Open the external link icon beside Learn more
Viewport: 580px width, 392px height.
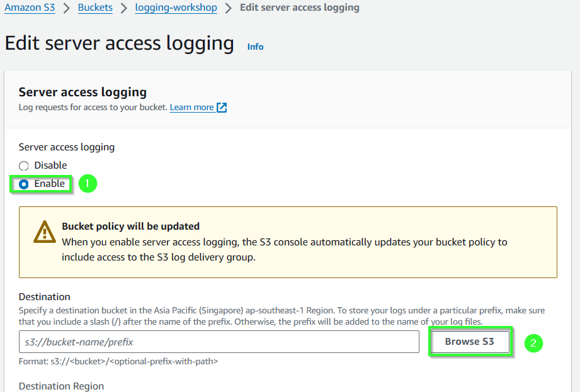(222, 108)
